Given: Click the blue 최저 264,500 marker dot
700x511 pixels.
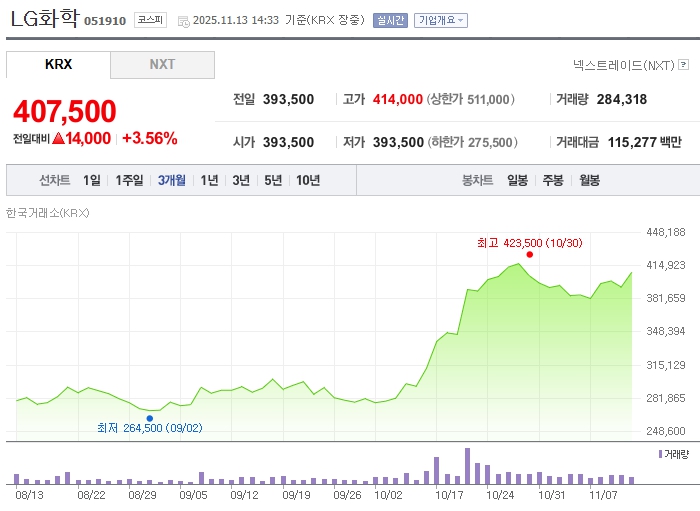Looking at the screenshot, I should click(x=149, y=418).
